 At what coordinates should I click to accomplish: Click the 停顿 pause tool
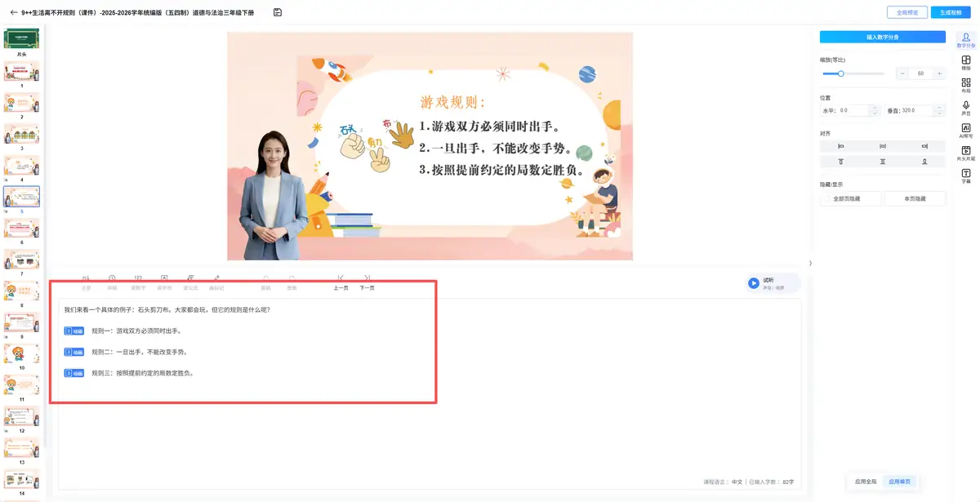[x=112, y=282]
